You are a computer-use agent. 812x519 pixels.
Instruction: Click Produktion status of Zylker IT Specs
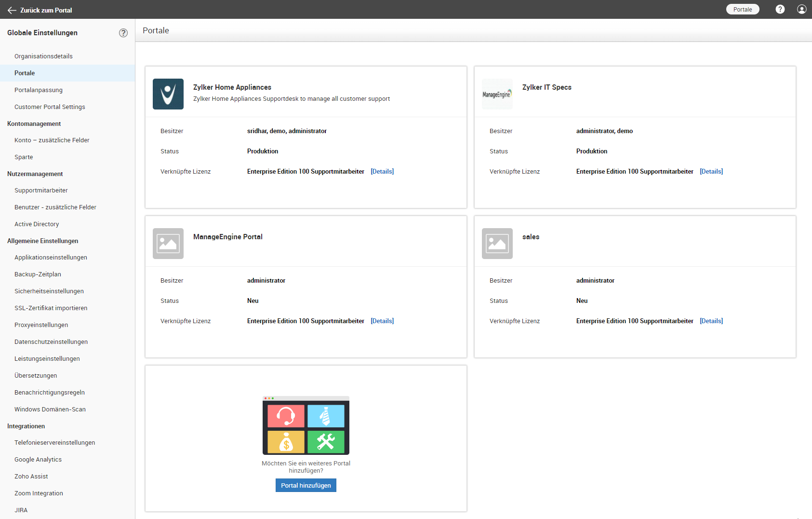592,151
